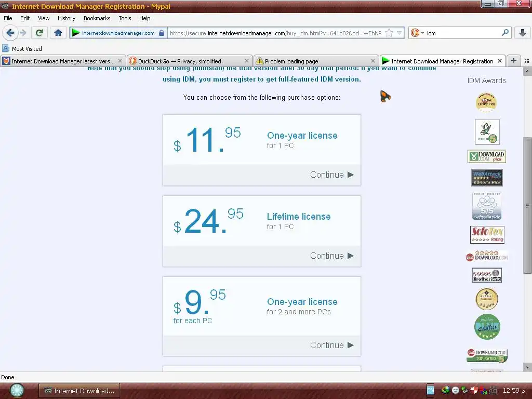Bookmark this page with the star icon
The image size is (532, 399).
(389, 33)
